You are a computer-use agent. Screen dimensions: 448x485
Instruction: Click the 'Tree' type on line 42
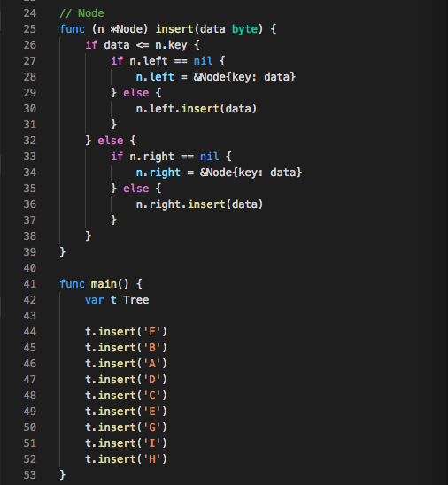click(135, 300)
